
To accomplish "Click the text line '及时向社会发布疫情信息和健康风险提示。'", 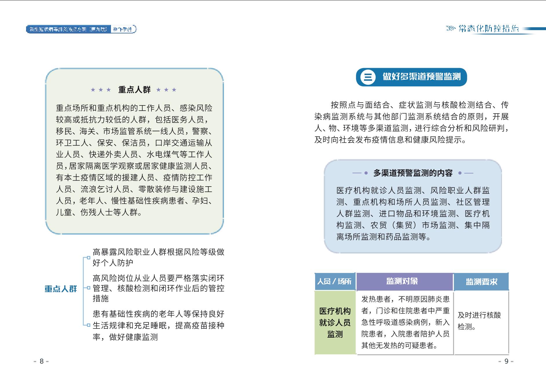I will [390, 140].
